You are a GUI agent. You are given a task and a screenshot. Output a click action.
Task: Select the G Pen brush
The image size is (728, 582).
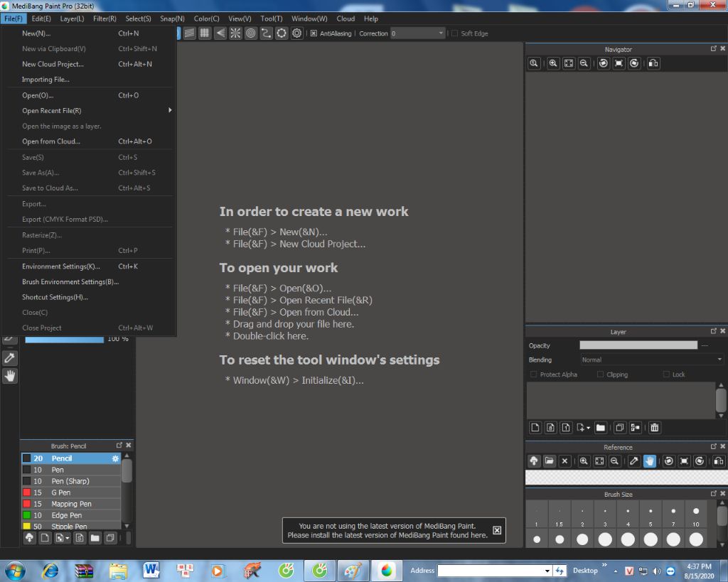click(71, 492)
